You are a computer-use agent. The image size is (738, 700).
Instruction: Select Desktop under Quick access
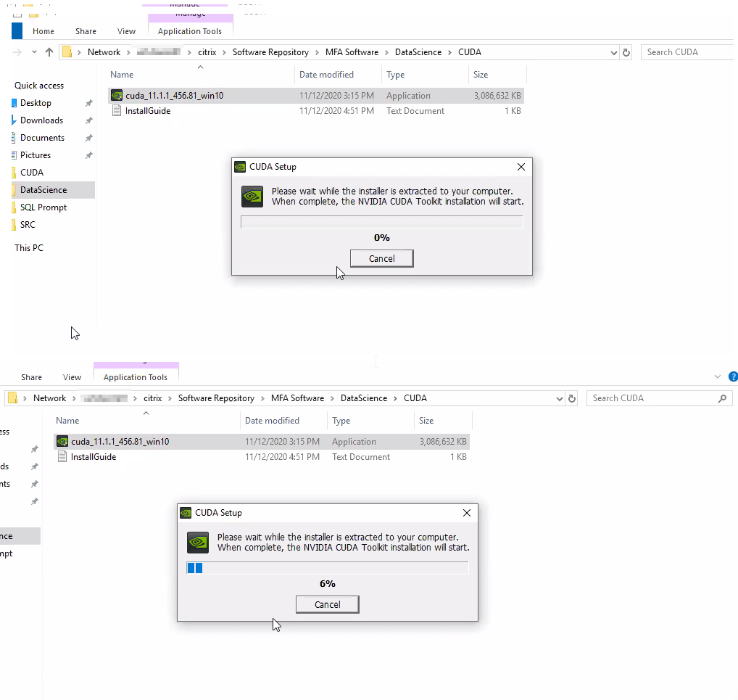36,103
